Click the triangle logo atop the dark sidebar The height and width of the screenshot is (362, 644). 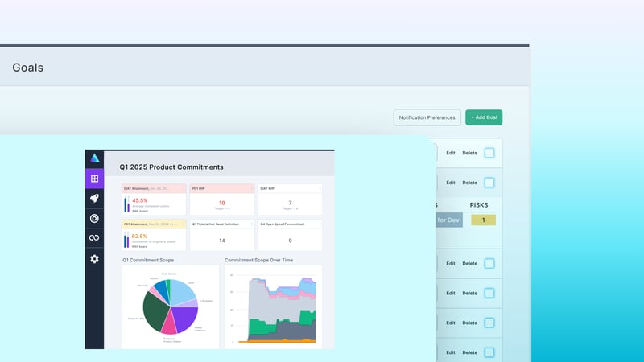(x=94, y=158)
